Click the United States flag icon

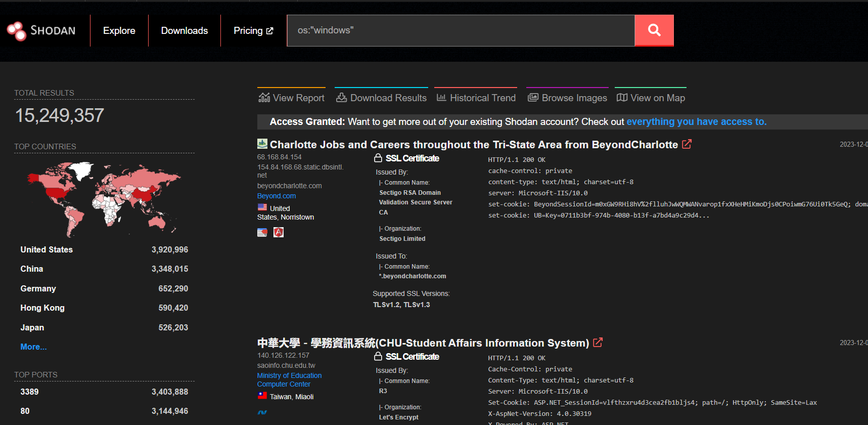coord(262,207)
